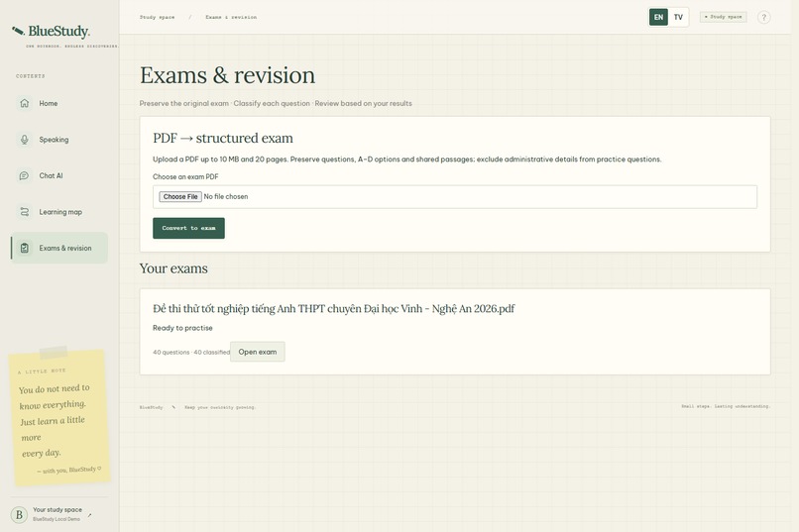Click the yellow sticky note
This screenshot has width=799, height=532.
click(59, 416)
